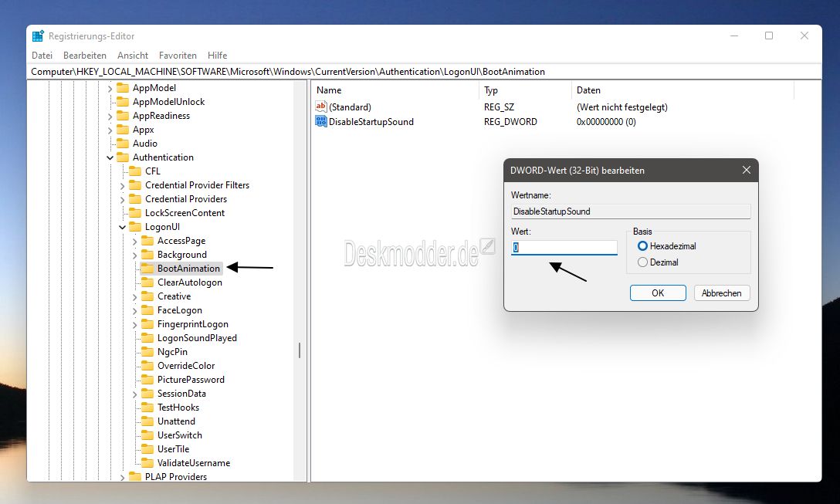Click the Abbrechen button

(x=722, y=293)
